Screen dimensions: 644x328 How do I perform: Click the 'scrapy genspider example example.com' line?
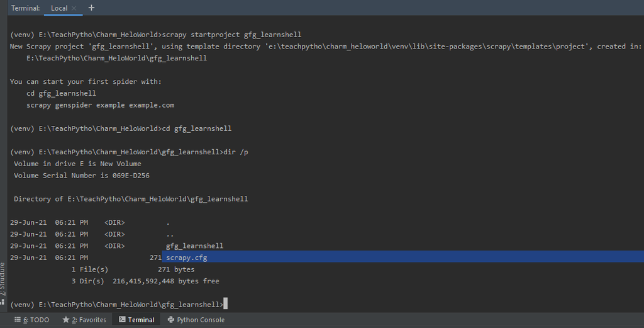(100, 105)
